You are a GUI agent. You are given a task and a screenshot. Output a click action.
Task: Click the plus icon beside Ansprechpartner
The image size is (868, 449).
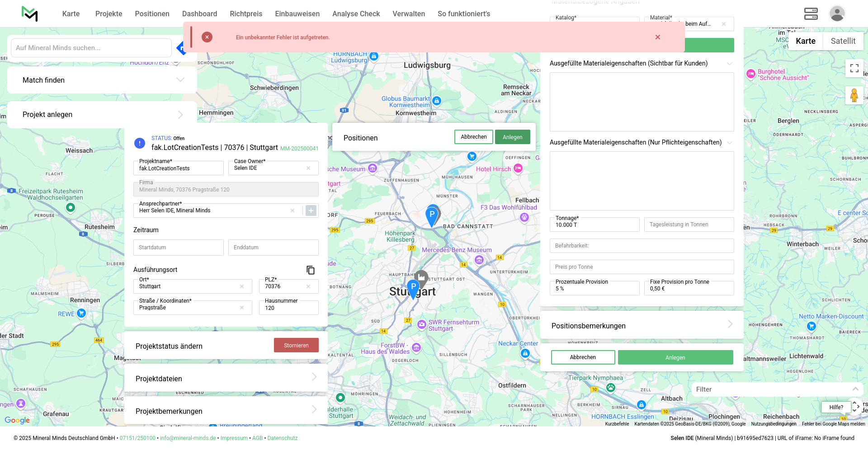(x=311, y=210)
